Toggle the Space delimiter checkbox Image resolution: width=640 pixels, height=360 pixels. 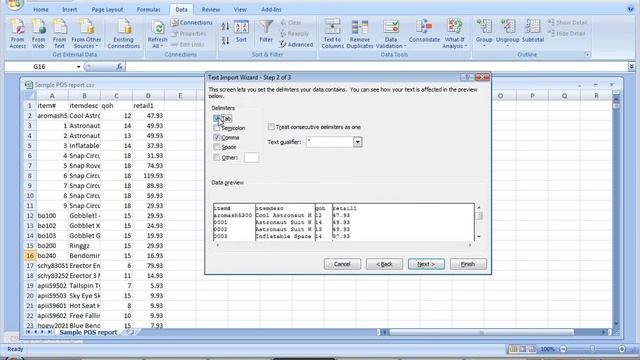pyautogui.click(x=217, y=147)
